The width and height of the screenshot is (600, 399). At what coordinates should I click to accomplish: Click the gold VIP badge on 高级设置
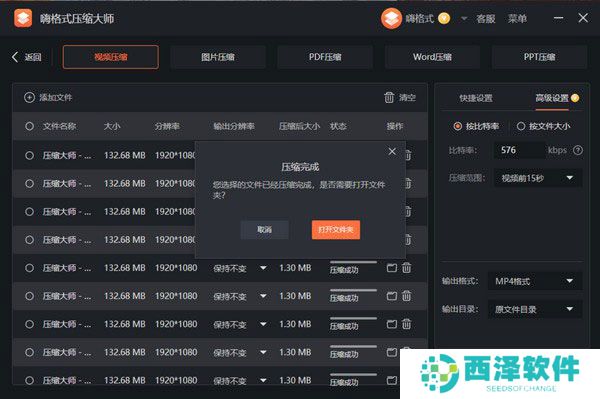[x=575, y=98]
